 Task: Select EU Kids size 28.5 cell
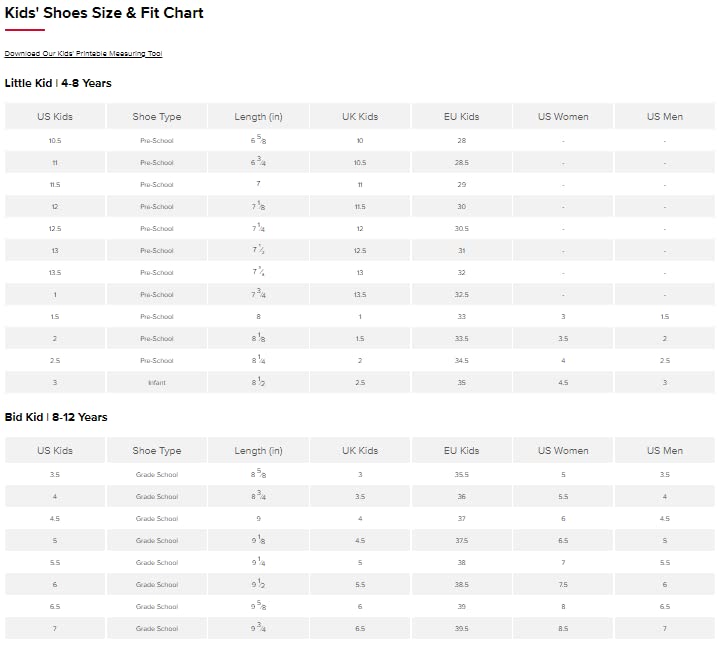click(461, 163)
